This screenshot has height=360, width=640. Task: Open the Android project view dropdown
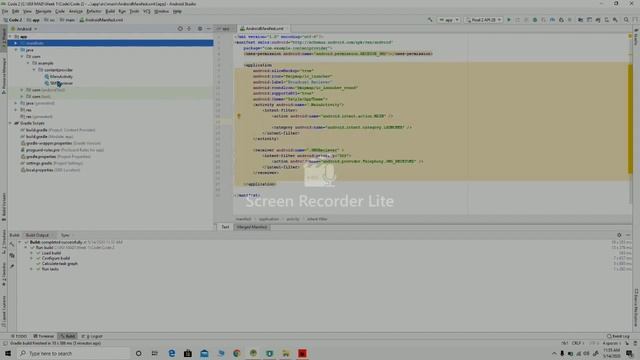click(x=24, y=29)
